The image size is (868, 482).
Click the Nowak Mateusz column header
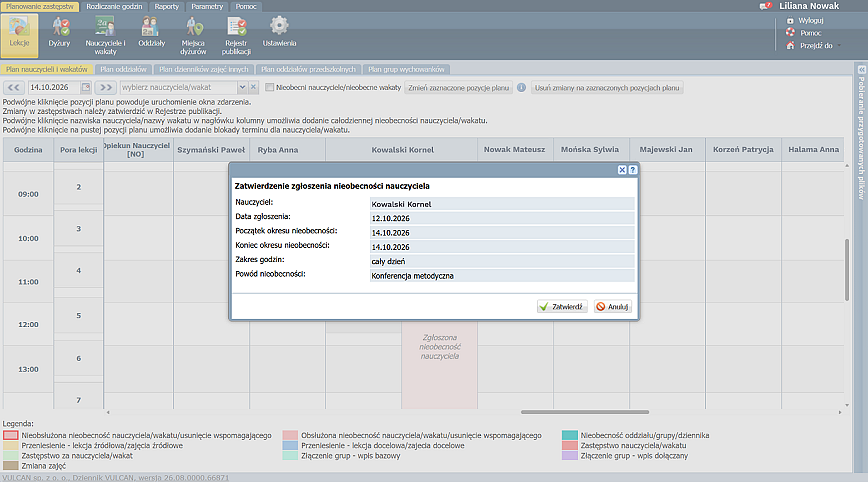click(514, 149)
